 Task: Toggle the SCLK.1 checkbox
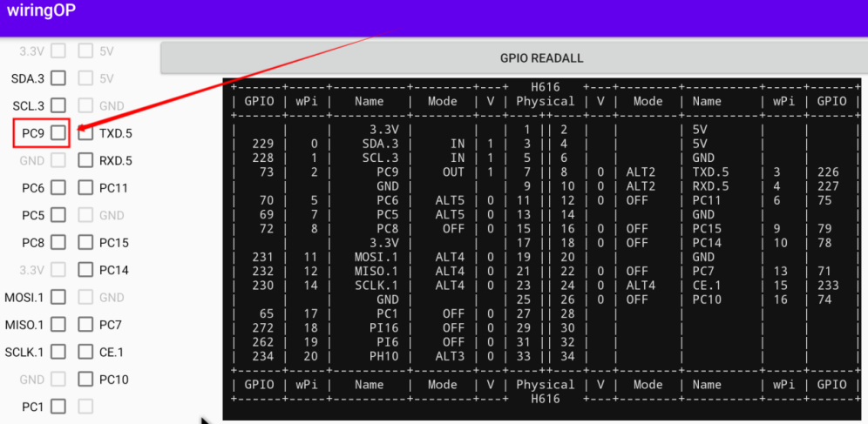point(58,352)
